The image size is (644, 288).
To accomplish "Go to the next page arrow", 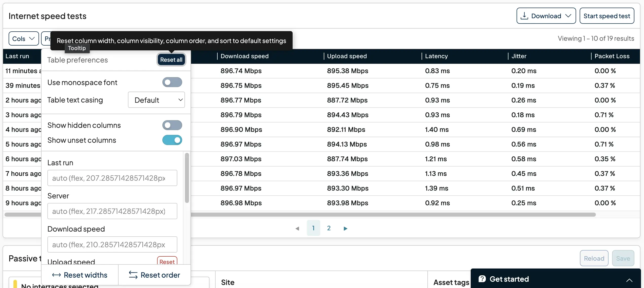I will pos(345,228).
